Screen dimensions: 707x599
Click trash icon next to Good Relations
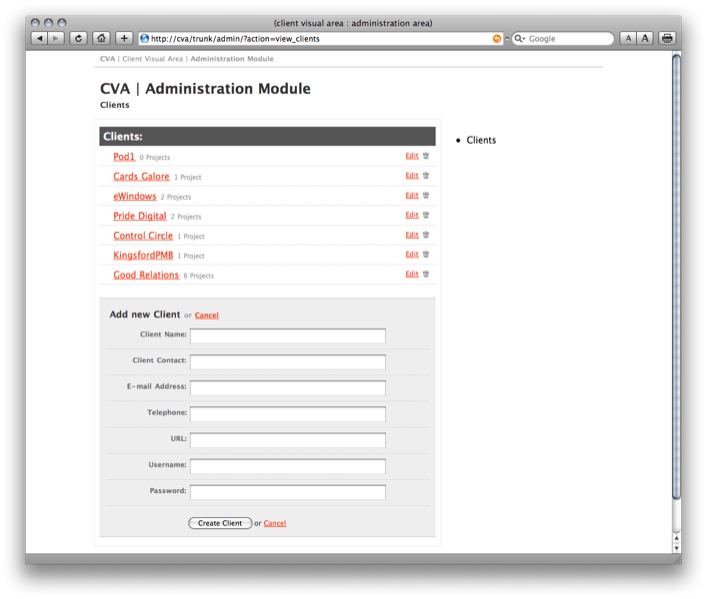(426, 274)
